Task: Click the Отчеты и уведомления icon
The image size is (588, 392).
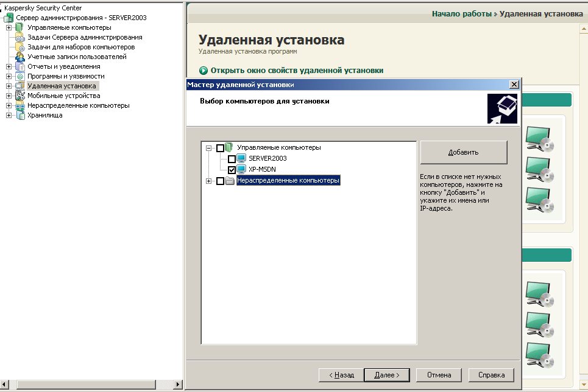Action: coord(20,66)
